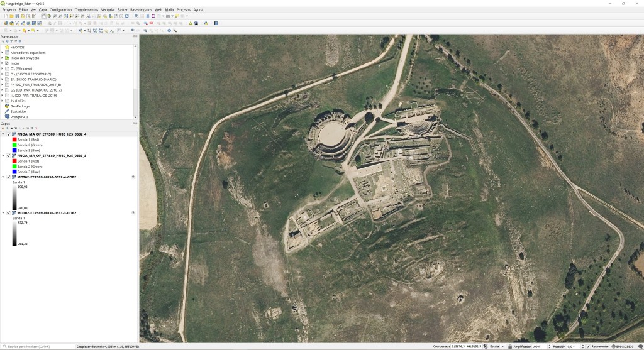
Task: Click the Open Project folder icon
Action: click(x=11, y=16)
